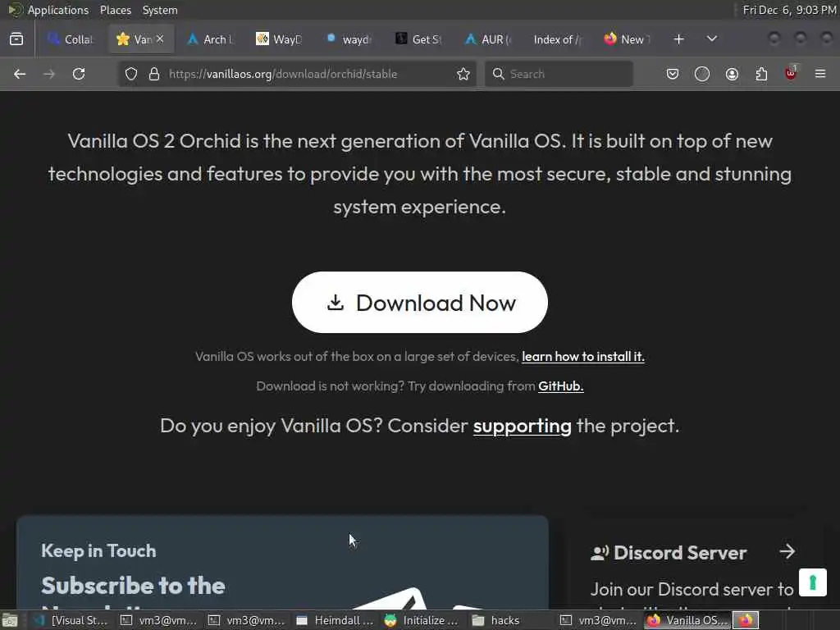
Task: Click the last Firefox icon in taskbar
Action: click(x=746, y=620)
